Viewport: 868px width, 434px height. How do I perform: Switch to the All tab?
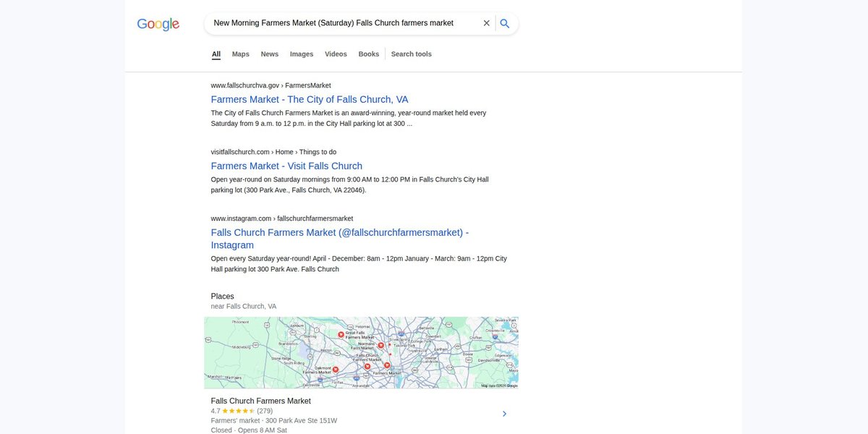pyautogui.click(x=216, y=54)
